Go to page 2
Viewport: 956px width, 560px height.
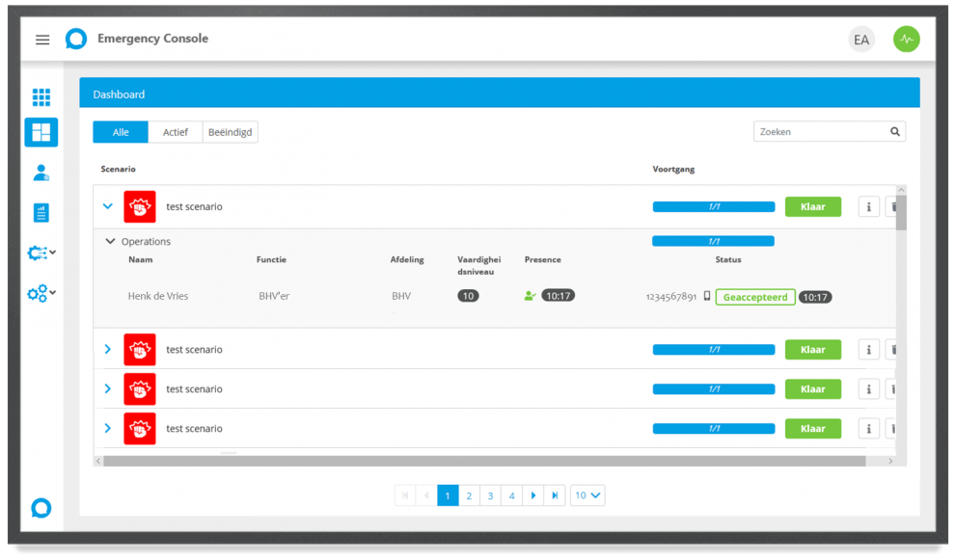(x=469, y=495)
